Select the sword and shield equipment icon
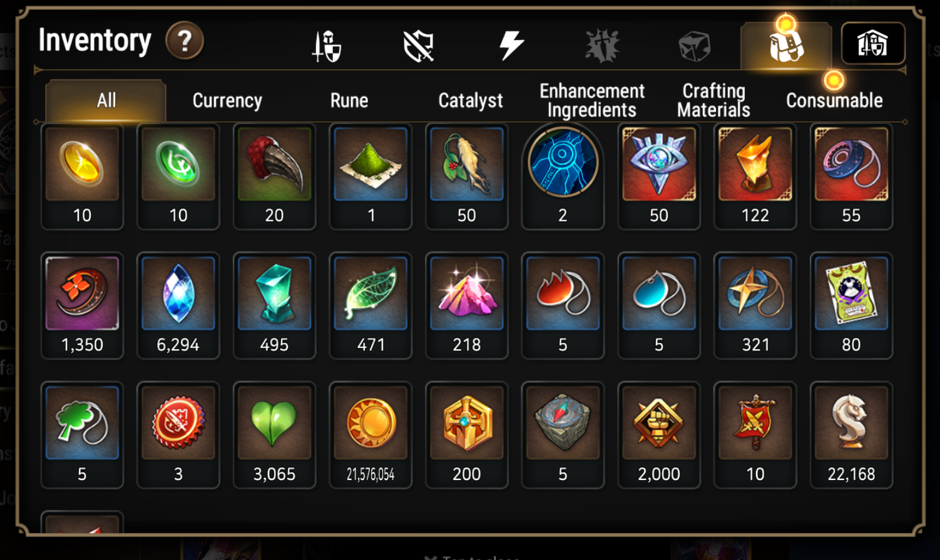Screen dimensions: 940x560 tap(327, 46)
